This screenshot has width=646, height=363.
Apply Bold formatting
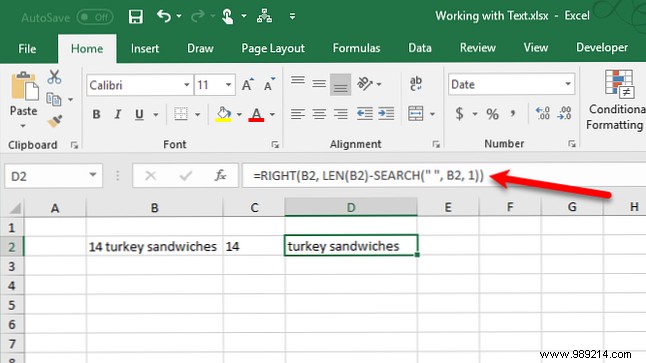96,114
